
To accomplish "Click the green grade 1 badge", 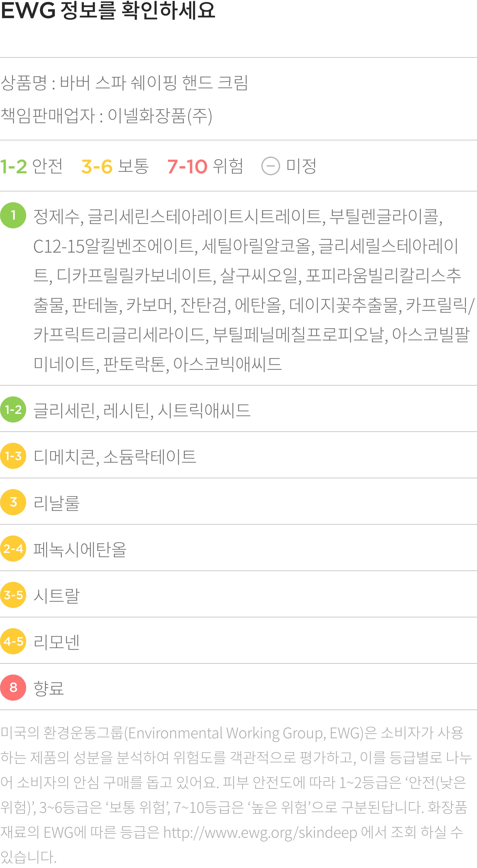I will coord(13,215).
